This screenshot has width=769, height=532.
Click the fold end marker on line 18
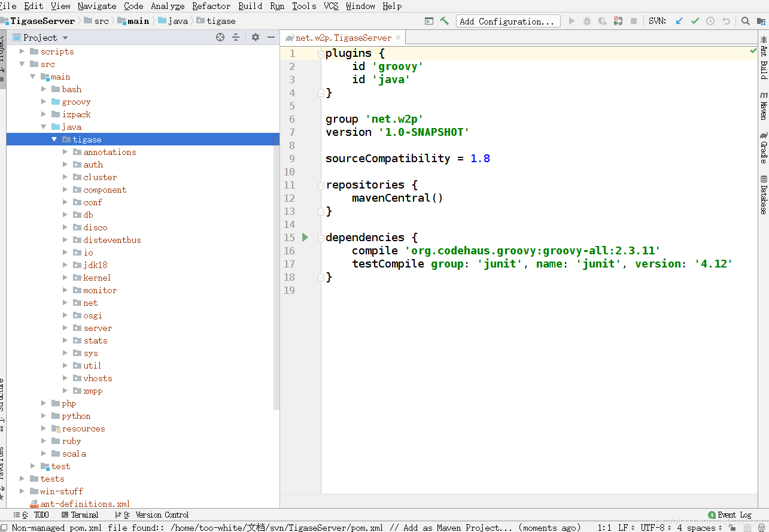click(321, 277)
